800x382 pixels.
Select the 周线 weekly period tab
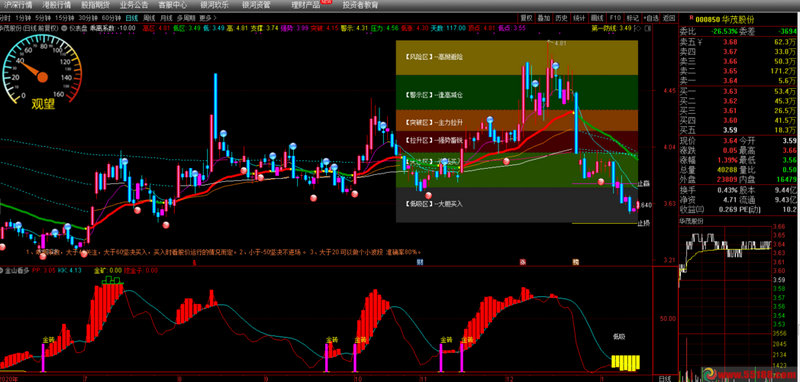149,17
